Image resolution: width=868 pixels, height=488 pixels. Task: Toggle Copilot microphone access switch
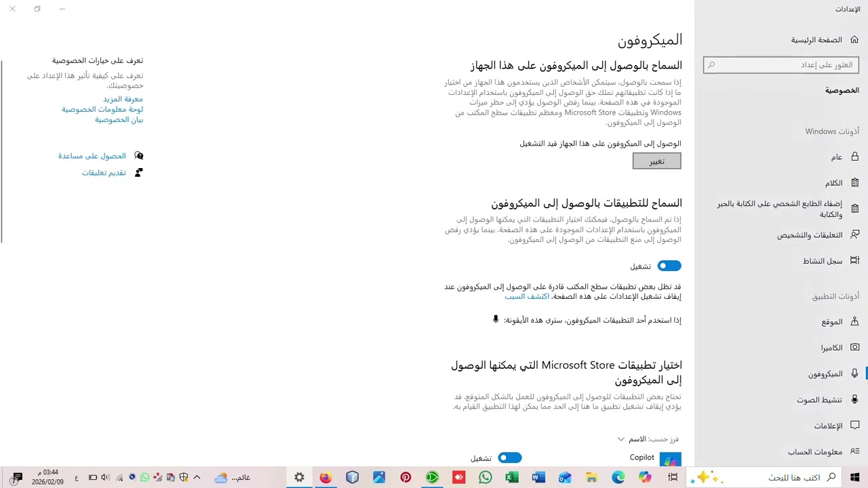click(510, 458)
